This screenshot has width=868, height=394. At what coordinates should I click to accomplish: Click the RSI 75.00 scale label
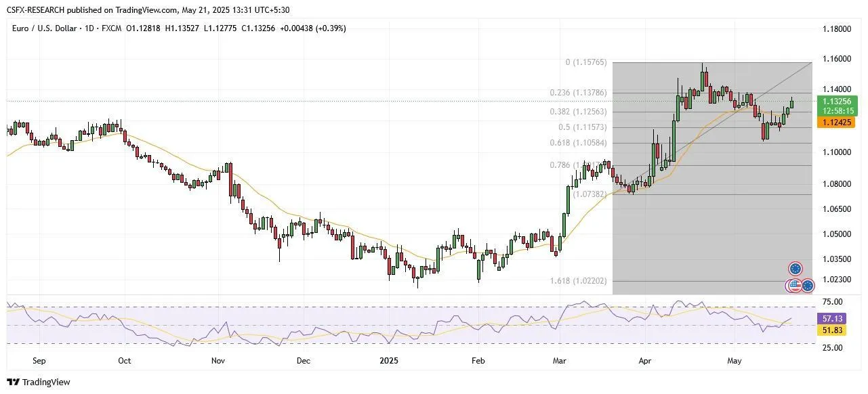[x=833, y=302]
